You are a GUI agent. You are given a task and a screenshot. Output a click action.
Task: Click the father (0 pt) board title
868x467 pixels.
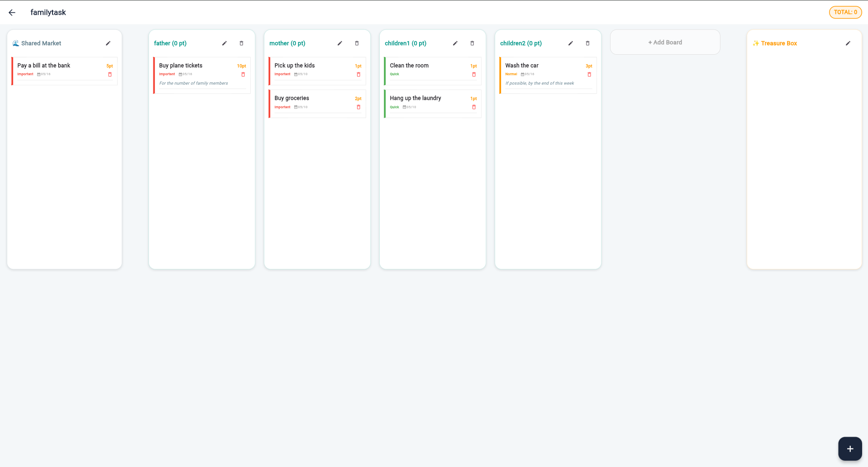click(x=170, y=43)
